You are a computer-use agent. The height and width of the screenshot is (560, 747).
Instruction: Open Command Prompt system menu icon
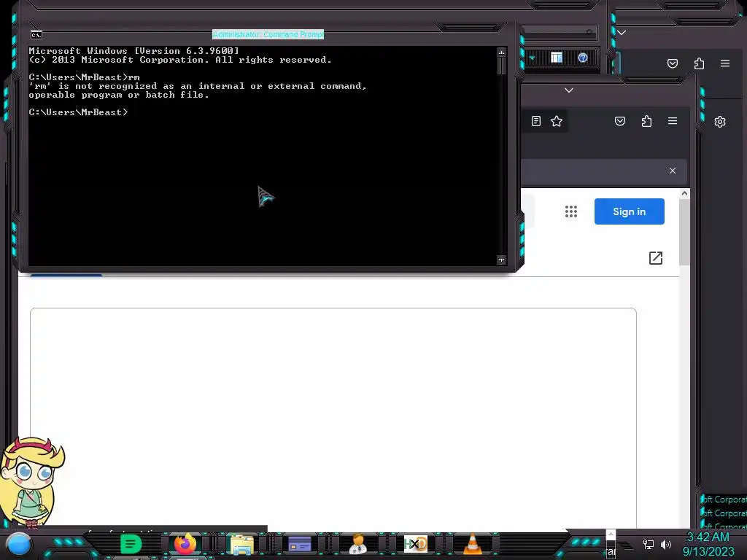point(36,35)
